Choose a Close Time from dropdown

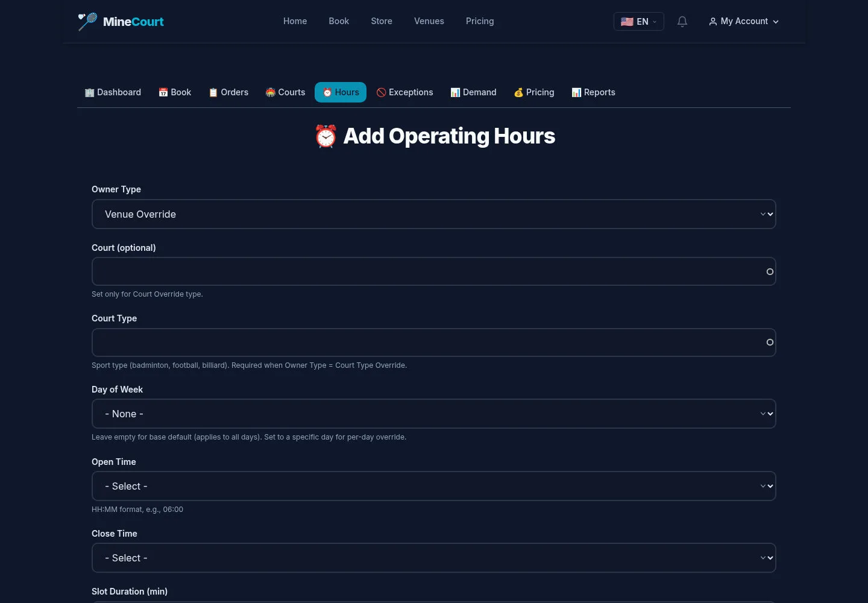click(x=434, y=558)
